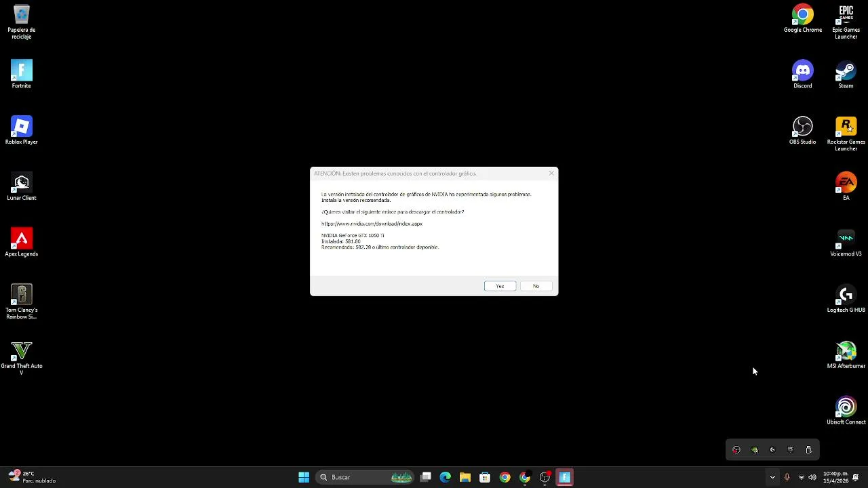Click the No button in the dialog
Viewport: 868px width, 488px height.
(536, 286)
